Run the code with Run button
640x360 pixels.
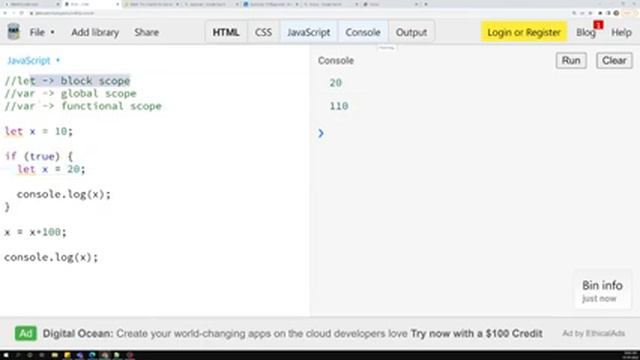(571, 60)
